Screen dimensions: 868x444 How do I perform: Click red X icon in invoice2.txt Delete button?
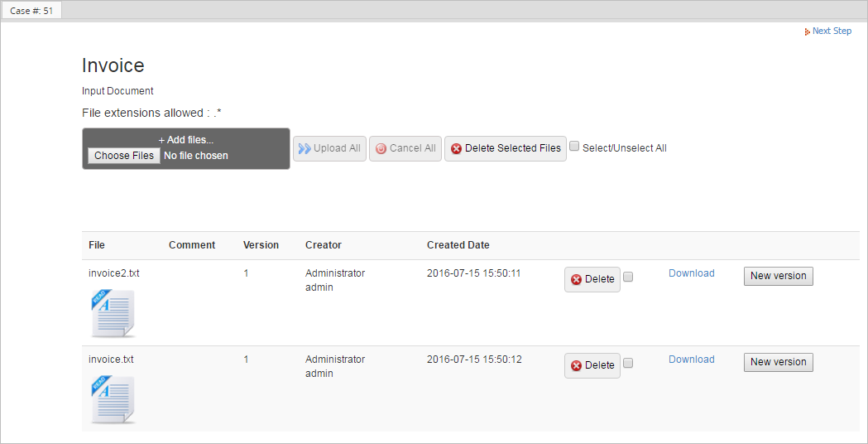pos(576,280)
